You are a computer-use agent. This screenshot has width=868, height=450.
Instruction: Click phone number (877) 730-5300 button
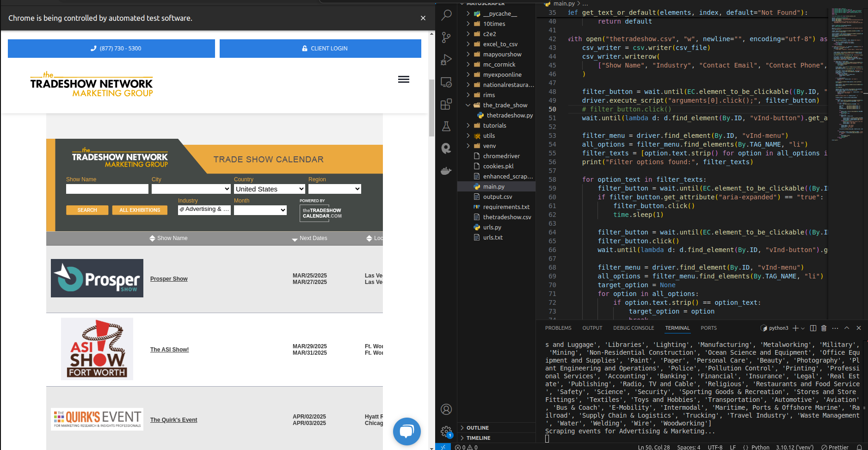(111, 49)
